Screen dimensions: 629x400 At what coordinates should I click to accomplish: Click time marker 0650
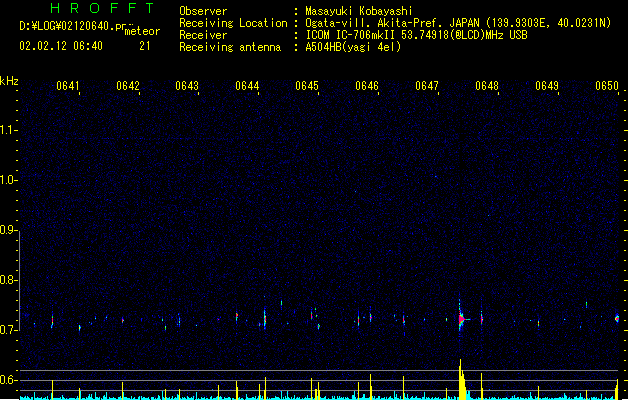607,86
